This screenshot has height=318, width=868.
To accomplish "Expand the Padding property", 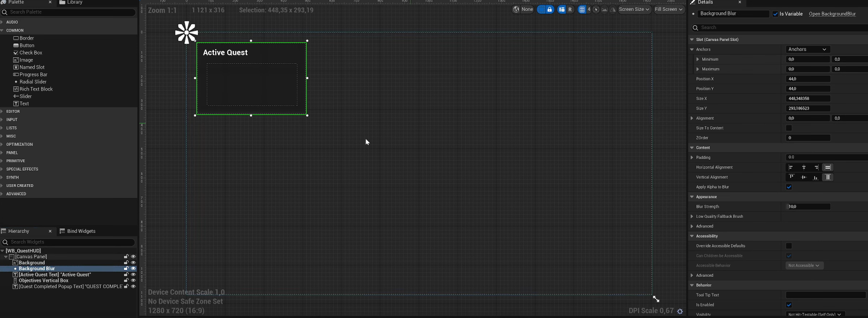I will [x=692, y=158].
